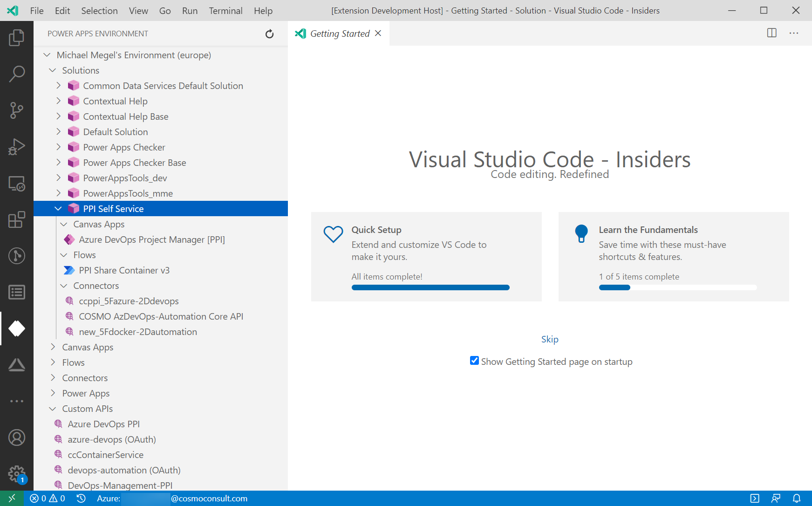This screenshot has height=506, width=812.
Task: Click the Quick Setup progress bar
Action: click(430, 287)
